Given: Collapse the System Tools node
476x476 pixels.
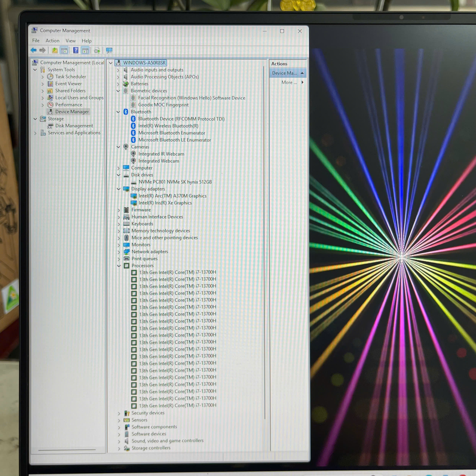Looking at the screenshot, I should [35, 70].
